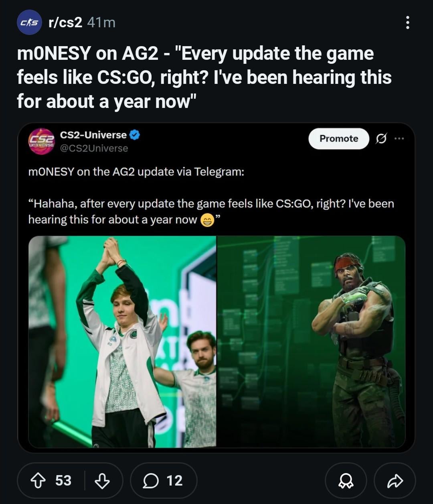Click the 53 vote count
Viewport: 433px width, 504px height.
63,481
